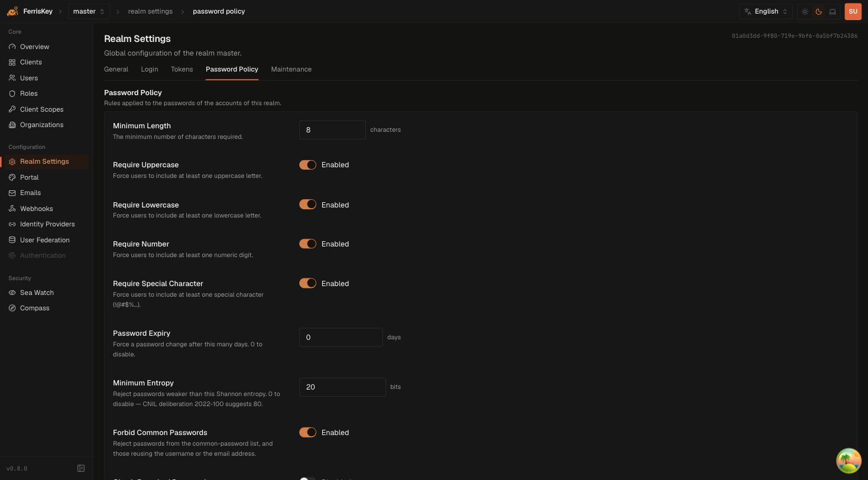Choose system theme laptop icon
Screen dimensions: 868x480
(833, 11)
